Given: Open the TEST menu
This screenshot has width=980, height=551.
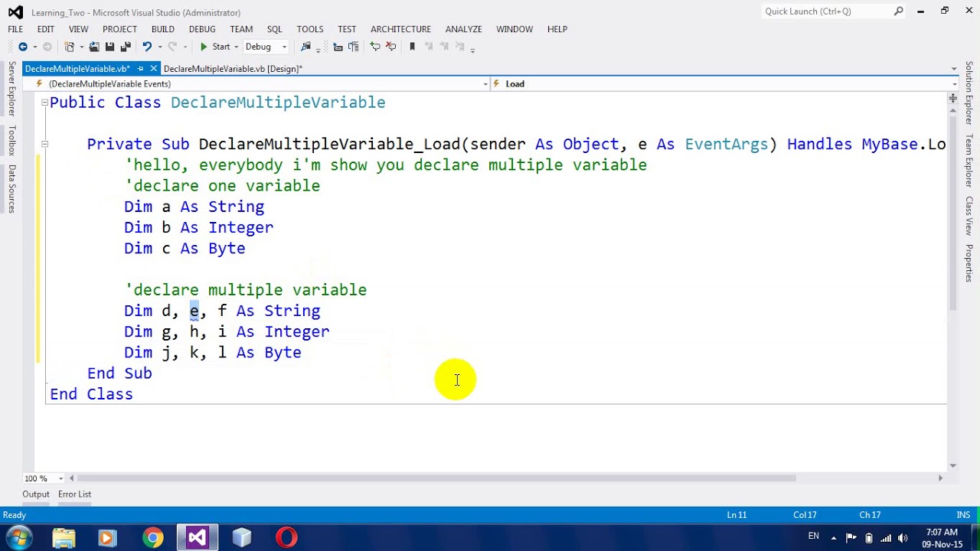Looking at the screenshot, I should 347,29.
